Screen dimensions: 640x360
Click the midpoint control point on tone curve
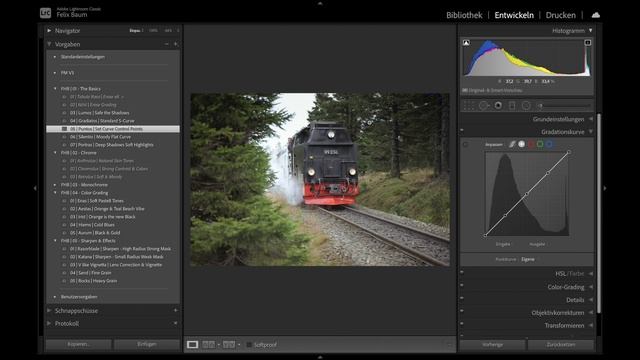pyautogui.click(x=527, y=194)
